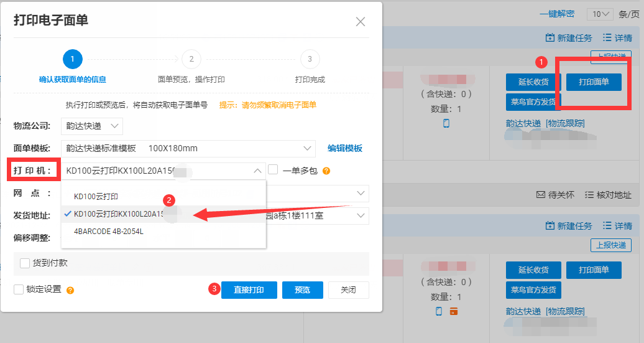This screenshot has height=343, width=644.
Task: Open help icon beside 一单多包
Action: [x=326, y=171]
